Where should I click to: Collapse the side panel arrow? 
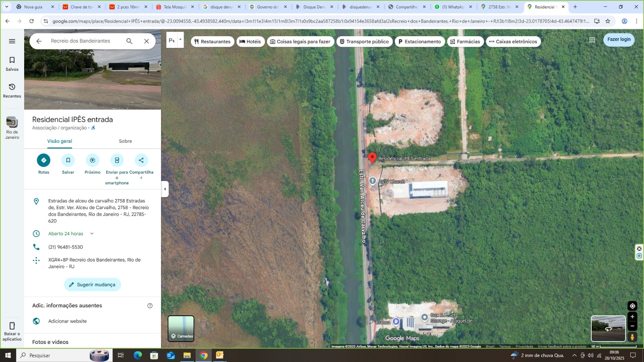(165, 189)
